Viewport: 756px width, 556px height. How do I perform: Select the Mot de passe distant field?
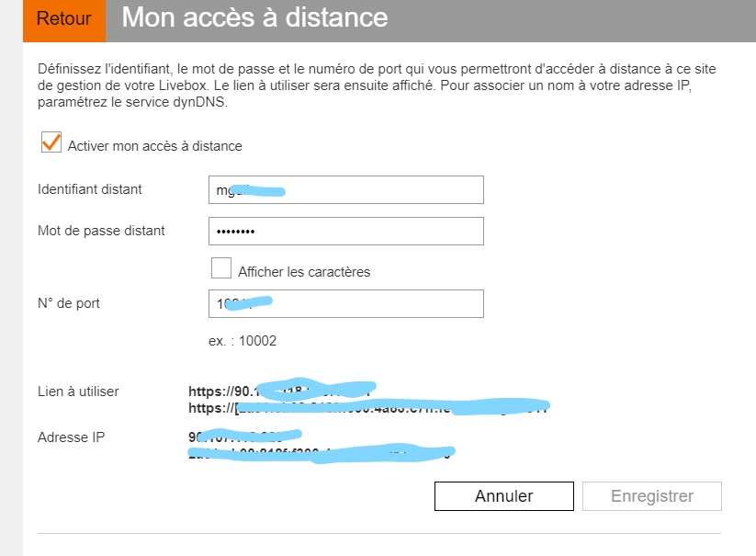tap(344, 230)
